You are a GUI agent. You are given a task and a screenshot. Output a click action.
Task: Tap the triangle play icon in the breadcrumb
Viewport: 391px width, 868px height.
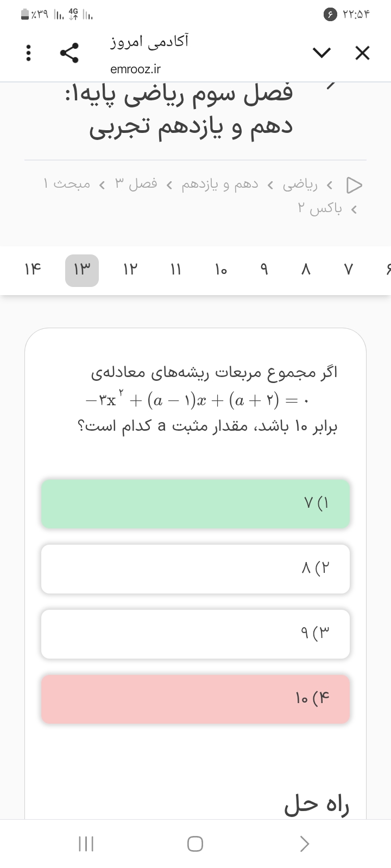(355, 185)
